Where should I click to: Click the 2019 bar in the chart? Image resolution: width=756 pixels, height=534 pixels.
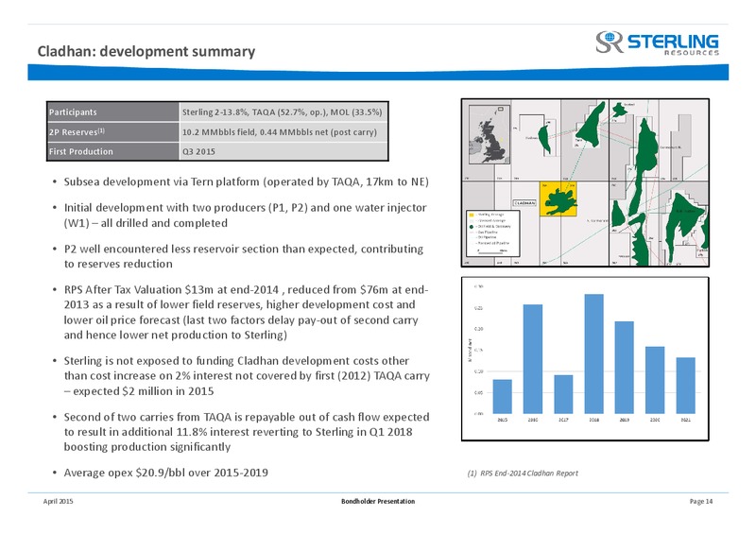(x=625, y=367)
